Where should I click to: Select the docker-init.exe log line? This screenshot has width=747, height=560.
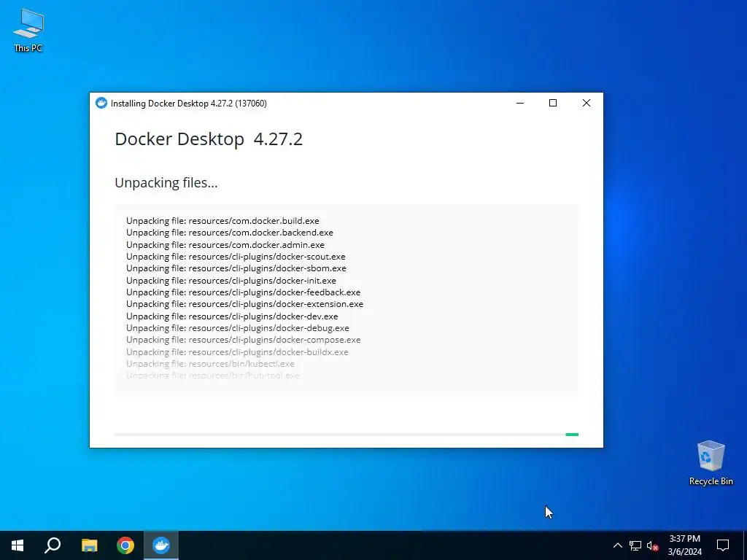[x=231, y=281]
